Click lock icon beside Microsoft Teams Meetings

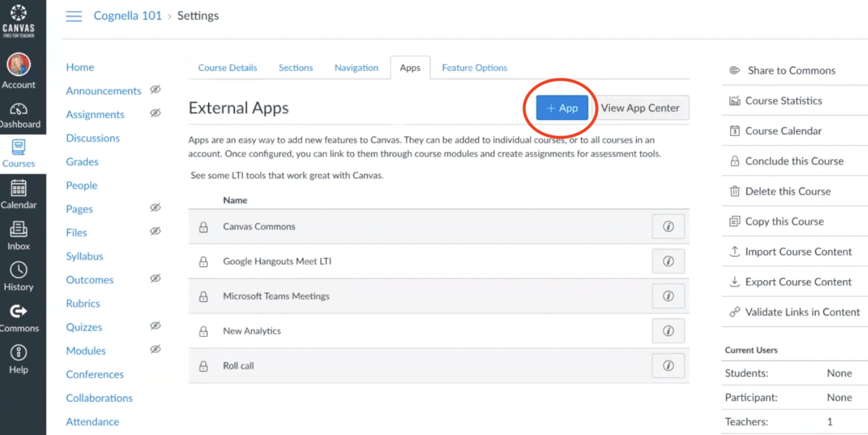pos(203,297)
